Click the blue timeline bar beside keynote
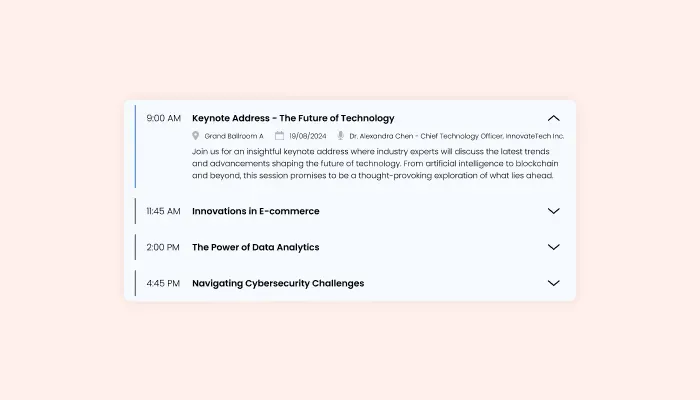This screenshot has width=700, height=400. click(135, 146)
